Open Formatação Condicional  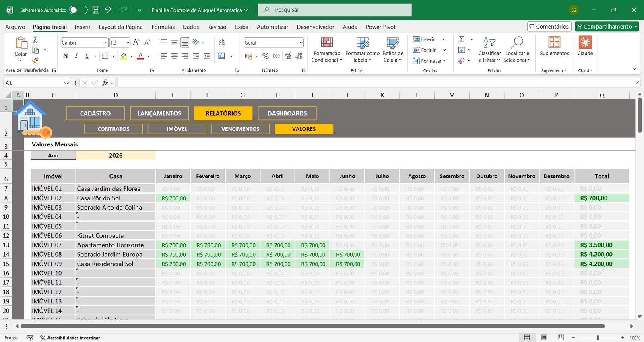(x=326, y=49)
